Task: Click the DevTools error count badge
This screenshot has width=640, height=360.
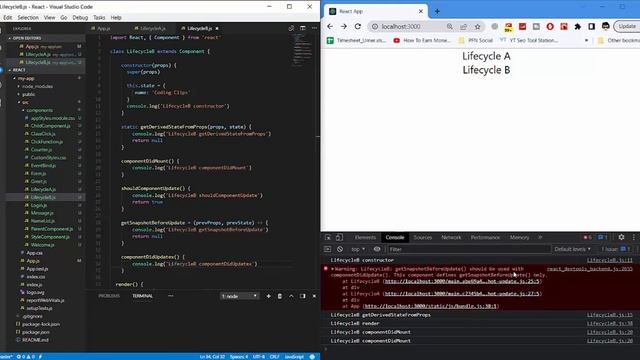Action: pos(587,238)
